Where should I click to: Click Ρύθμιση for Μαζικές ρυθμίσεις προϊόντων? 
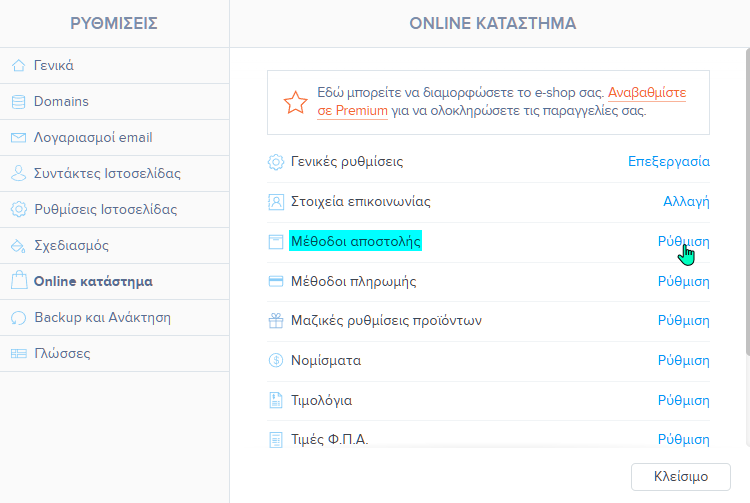[684, 320]
